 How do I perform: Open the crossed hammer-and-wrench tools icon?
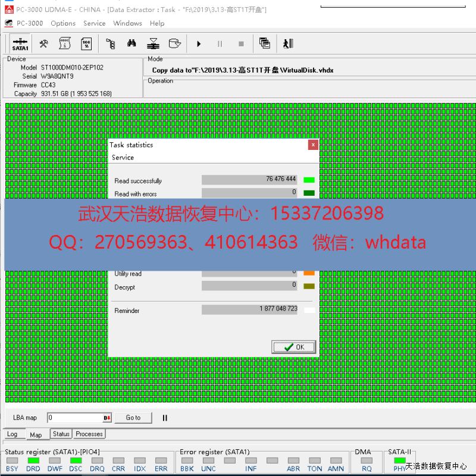click(43, 43)
